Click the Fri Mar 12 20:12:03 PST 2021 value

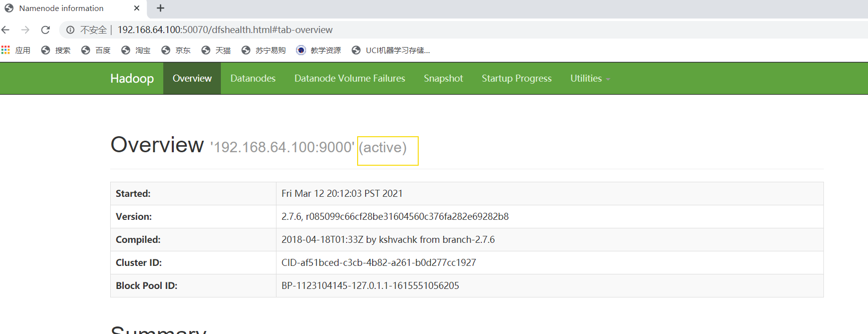[342, 194]
